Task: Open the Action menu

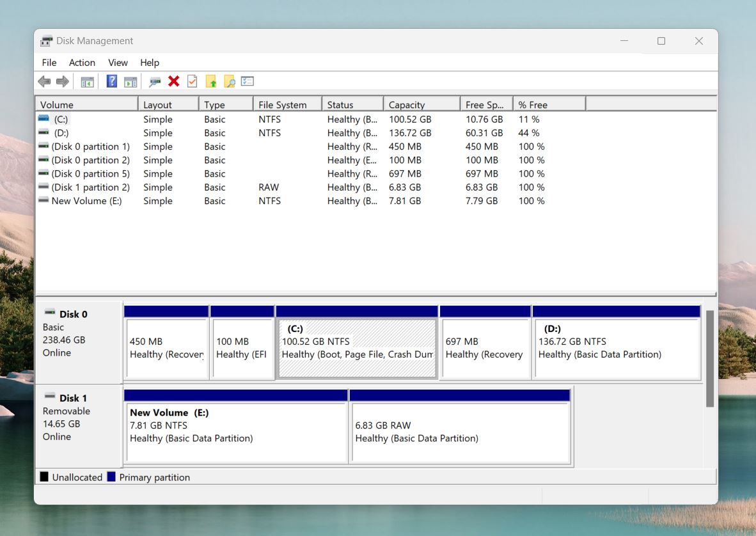Action: click(82, 63)
